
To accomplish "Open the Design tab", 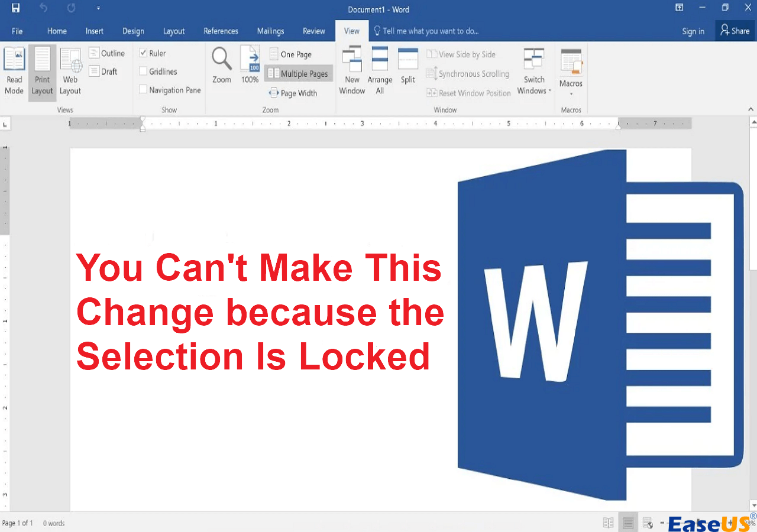I will pos(133,31).
